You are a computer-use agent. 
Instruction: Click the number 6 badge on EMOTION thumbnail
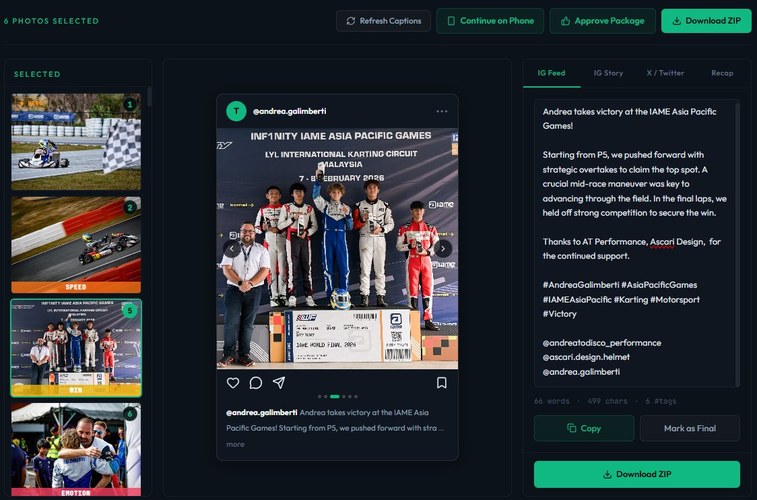pyautogui.click(x=129, y=414)
